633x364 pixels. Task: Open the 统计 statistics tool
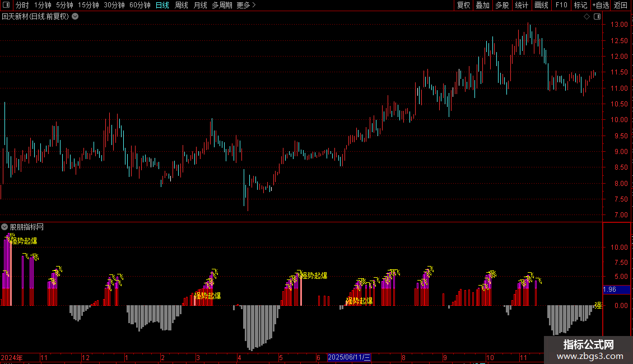pos(522,5)
